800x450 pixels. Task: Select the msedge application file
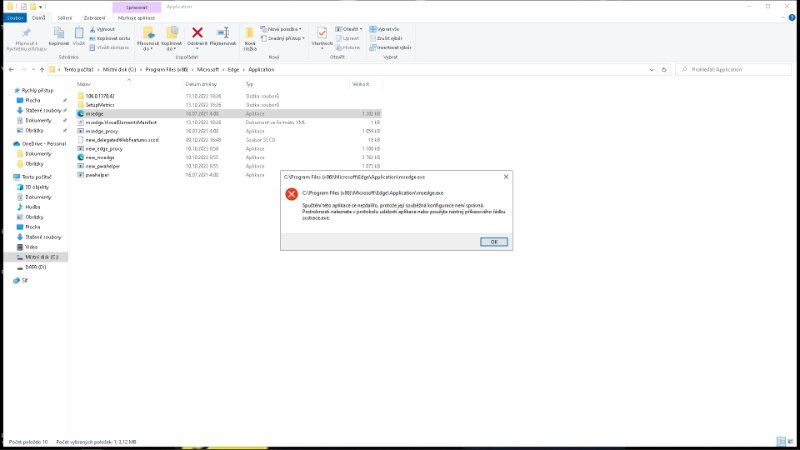click(229, 114)
